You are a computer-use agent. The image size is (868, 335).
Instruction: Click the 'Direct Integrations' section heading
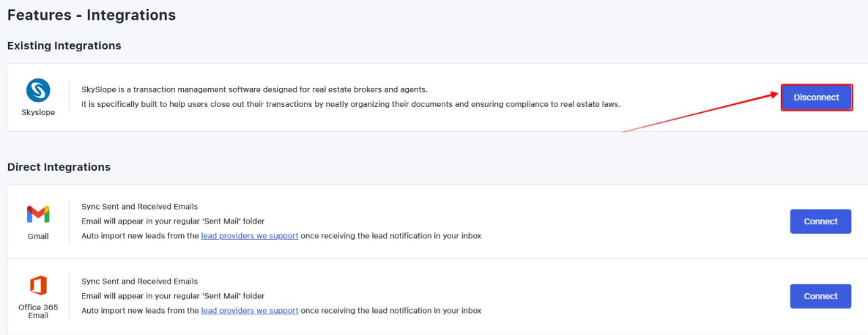pos(59,167)
